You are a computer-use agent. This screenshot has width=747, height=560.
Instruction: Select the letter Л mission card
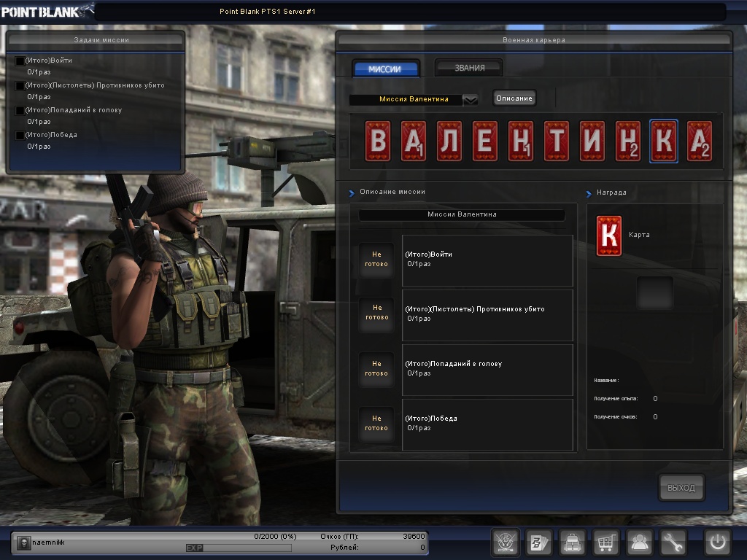click(449, 141)
